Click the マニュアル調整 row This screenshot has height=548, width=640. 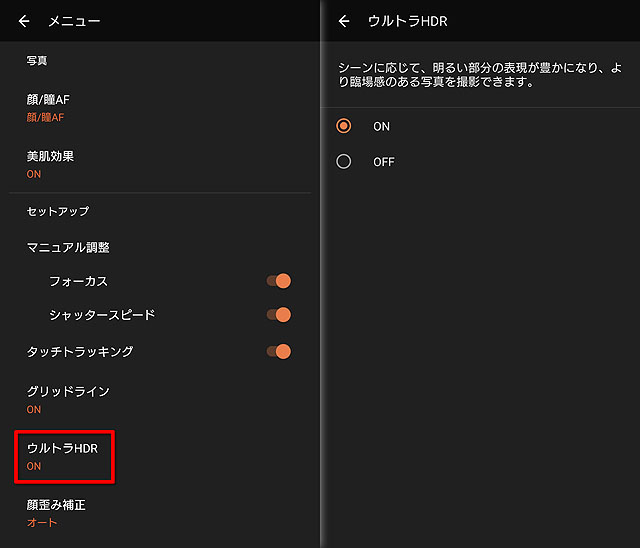tap(68, 247)
